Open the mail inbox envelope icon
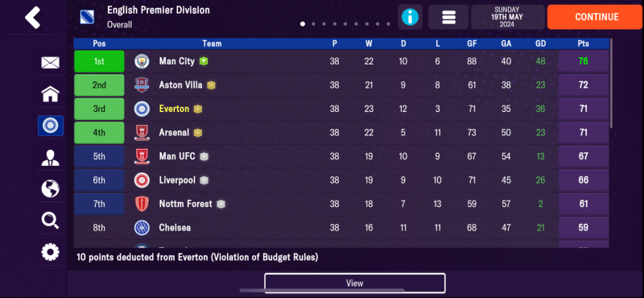The image size is (644, 298). [50, 63]
